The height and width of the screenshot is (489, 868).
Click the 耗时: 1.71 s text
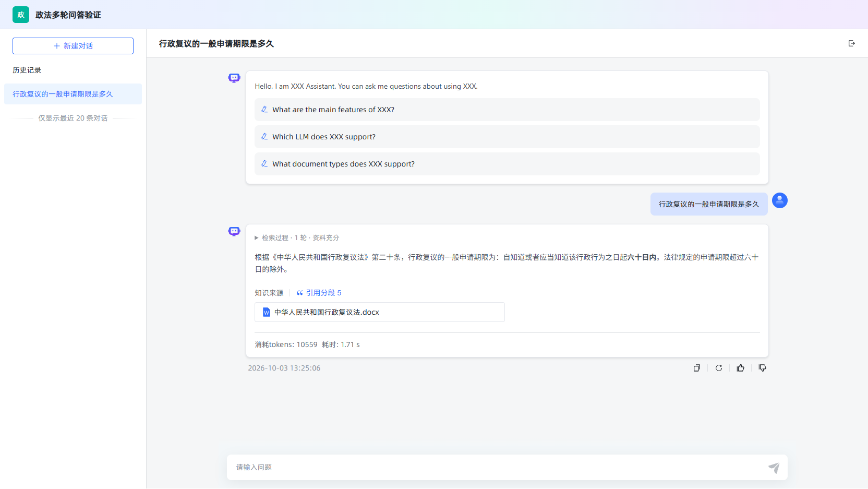(341, 344)
